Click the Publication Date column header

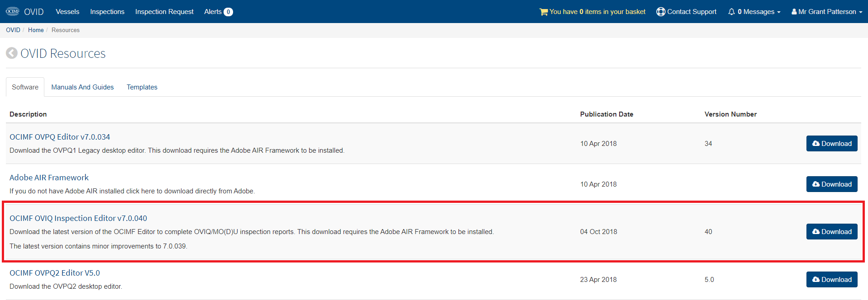606,114
